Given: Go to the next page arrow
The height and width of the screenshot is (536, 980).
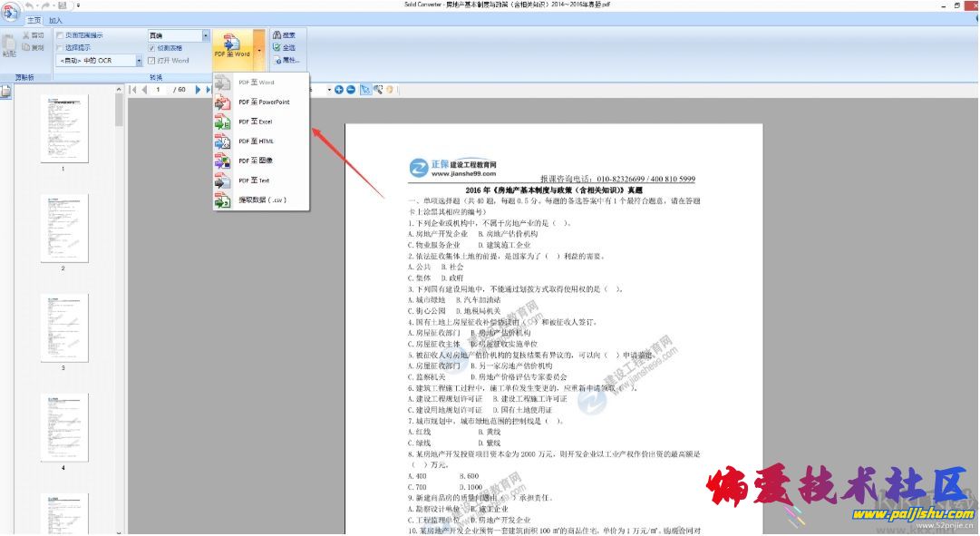Looking at the screenshot, I should (199, 90).
